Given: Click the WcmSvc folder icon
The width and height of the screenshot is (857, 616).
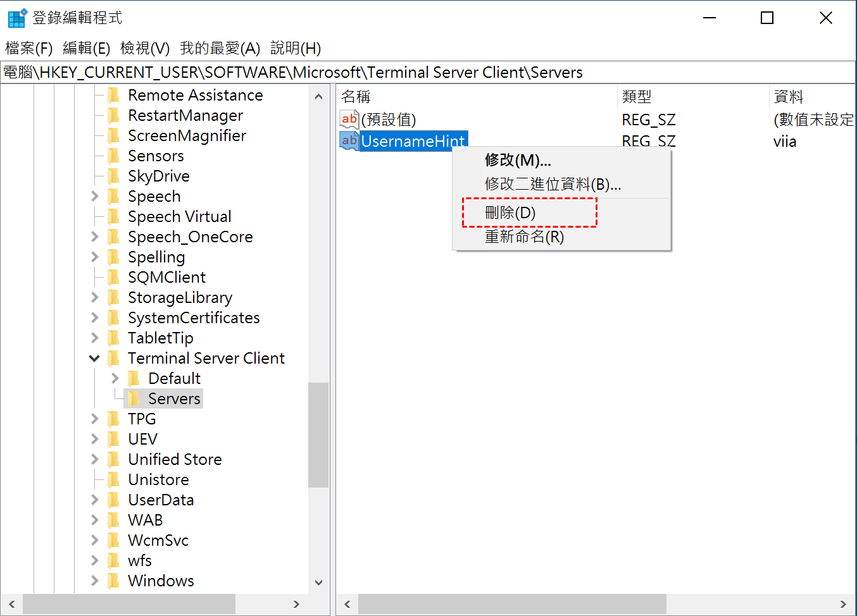Looking at the screenshot, I should [114, 540].
